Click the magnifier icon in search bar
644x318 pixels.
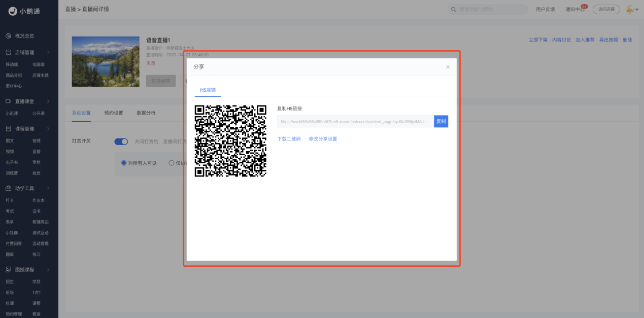point(454,9)
